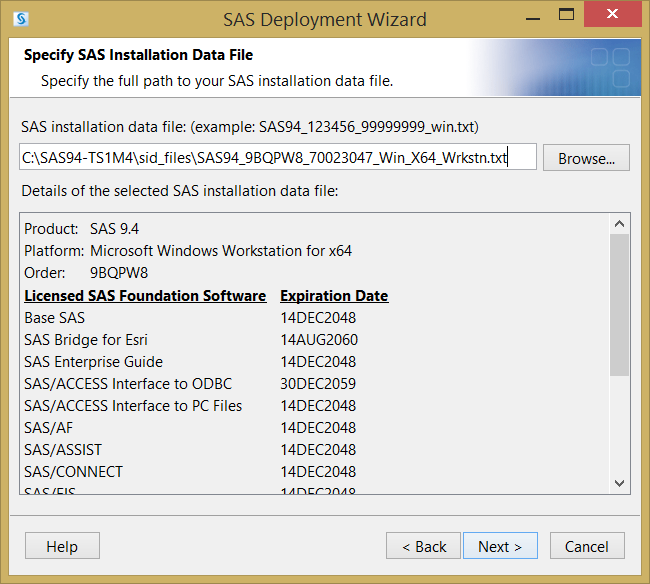Click the 'SAS 9.4' product value
Viewport: 650px width, 584px height.
(x=114, y=229)
